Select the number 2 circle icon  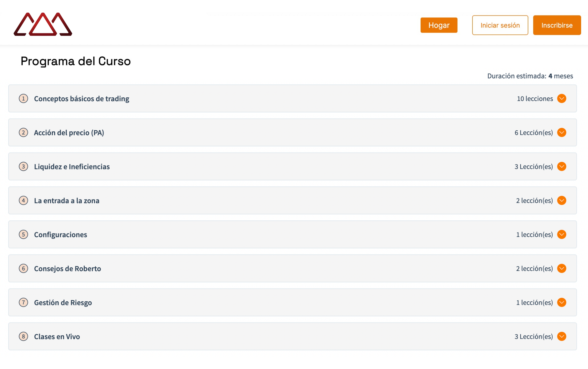point(23,132)
